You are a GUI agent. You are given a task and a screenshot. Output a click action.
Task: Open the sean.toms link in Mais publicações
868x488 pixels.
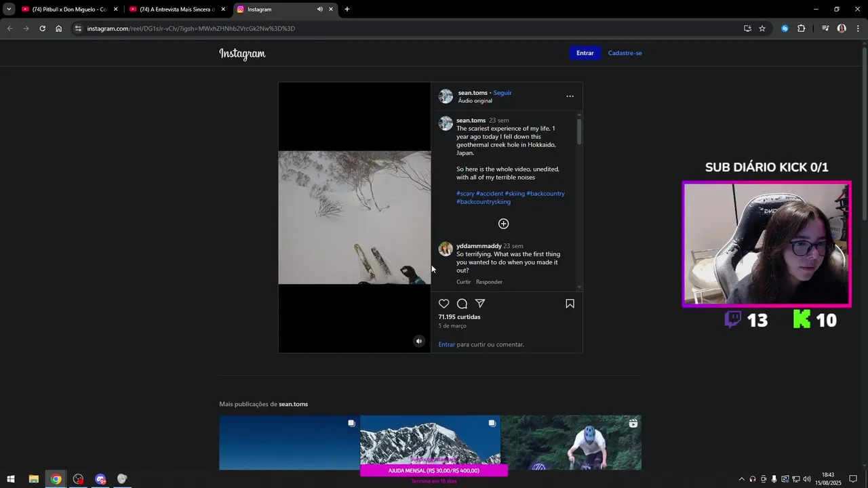[x=293, y=404]
